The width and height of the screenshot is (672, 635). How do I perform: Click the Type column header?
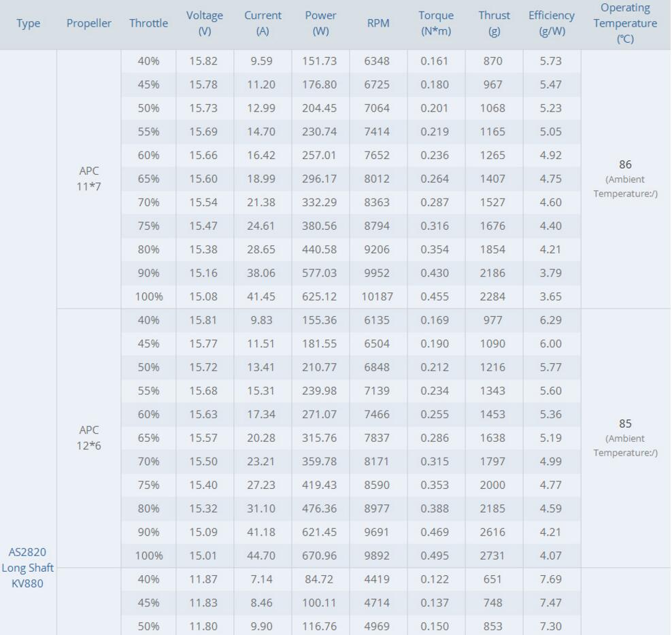(x=28, y=24)
